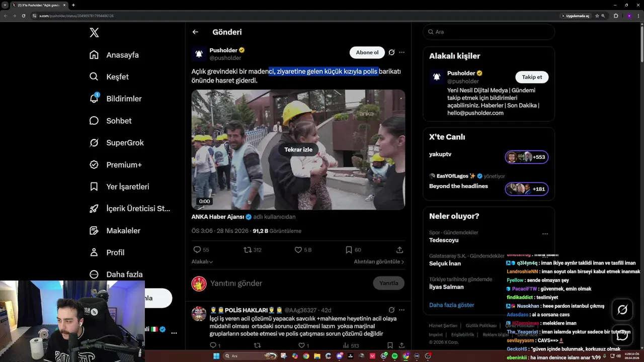View the 513 analytics on POLİS HAKLARI reply
Image resolution: width=644 pixels, height=362 pixels.
pyautogui.click(x=351, y=345)
